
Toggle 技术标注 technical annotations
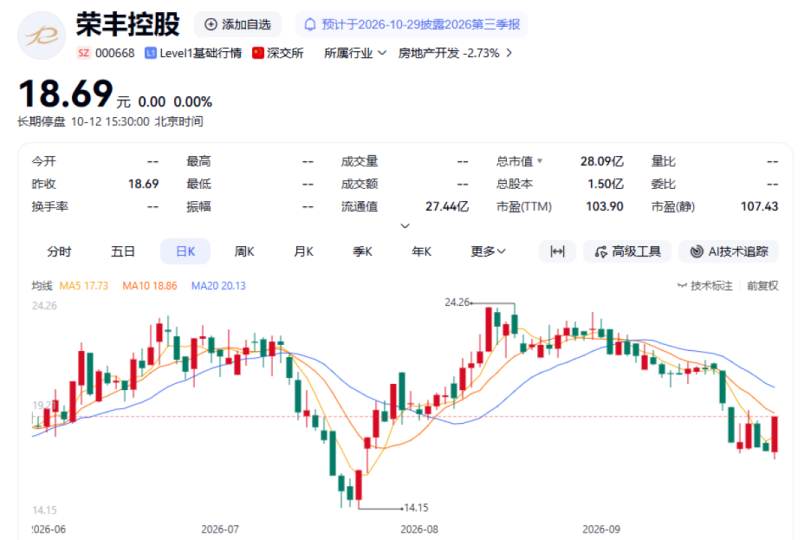(x=705, y=286)
